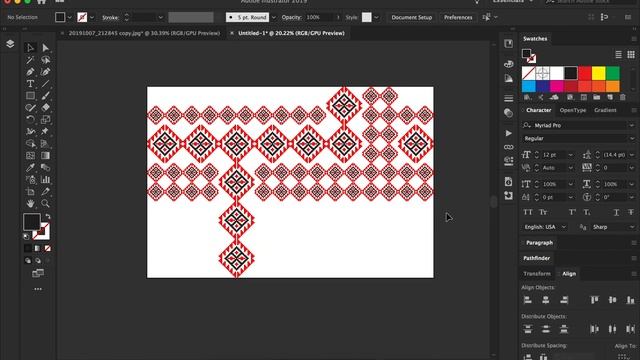This screenshot has width=640, height=360.
Task: Expand the 12 pt font size dropdown
Action: 571,155
